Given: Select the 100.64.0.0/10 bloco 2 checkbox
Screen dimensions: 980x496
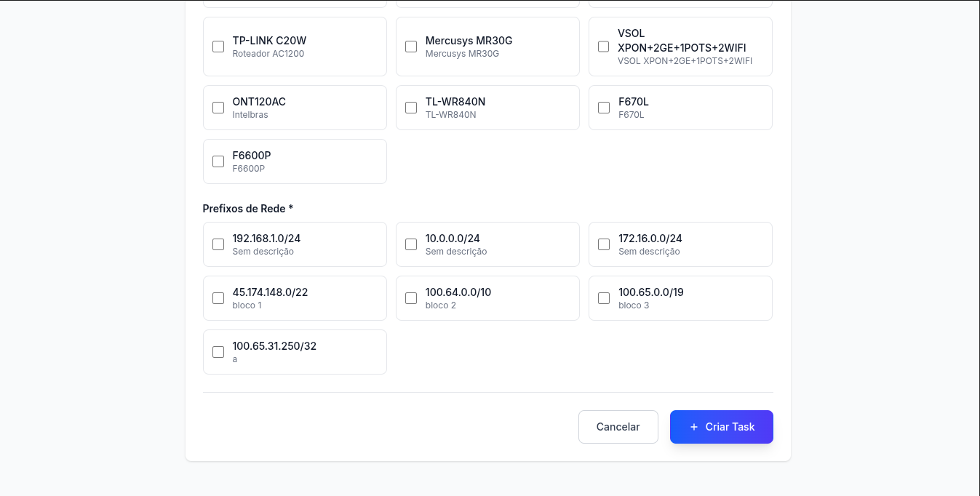Looking at the screenshot, I should 411,298.
